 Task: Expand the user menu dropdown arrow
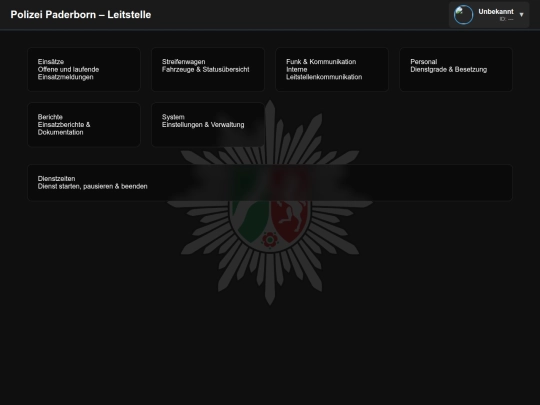tap(521, 14)
